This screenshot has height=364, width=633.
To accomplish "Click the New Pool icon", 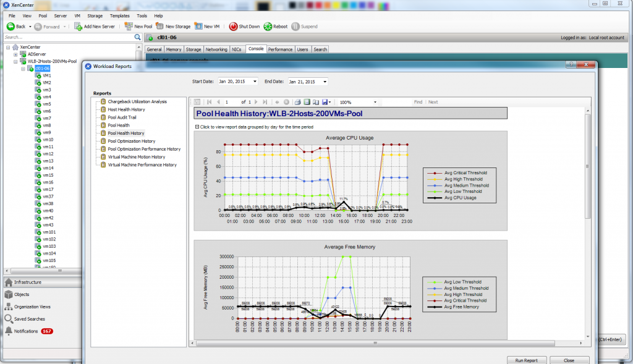I will click(x=129, y=27).
